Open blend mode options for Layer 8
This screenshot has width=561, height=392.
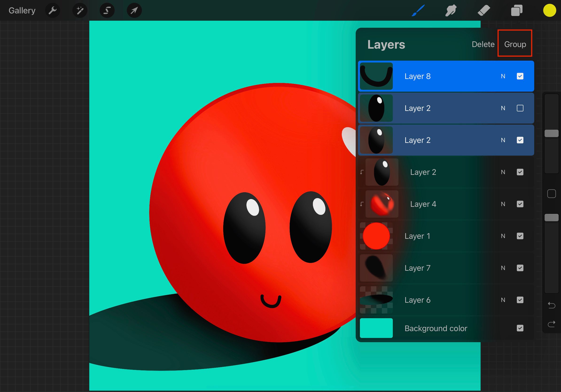pyautogui.click(x=503, y=76)
